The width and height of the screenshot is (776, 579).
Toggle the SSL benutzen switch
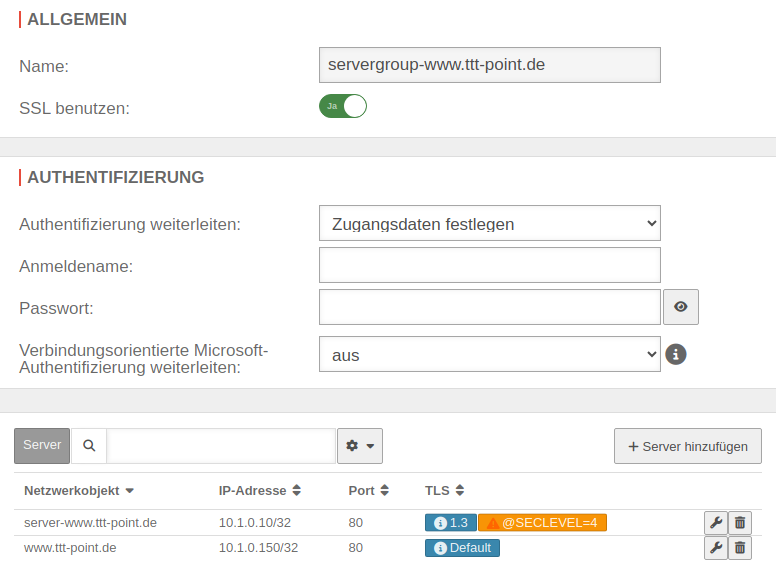click(x=343, y=106)
